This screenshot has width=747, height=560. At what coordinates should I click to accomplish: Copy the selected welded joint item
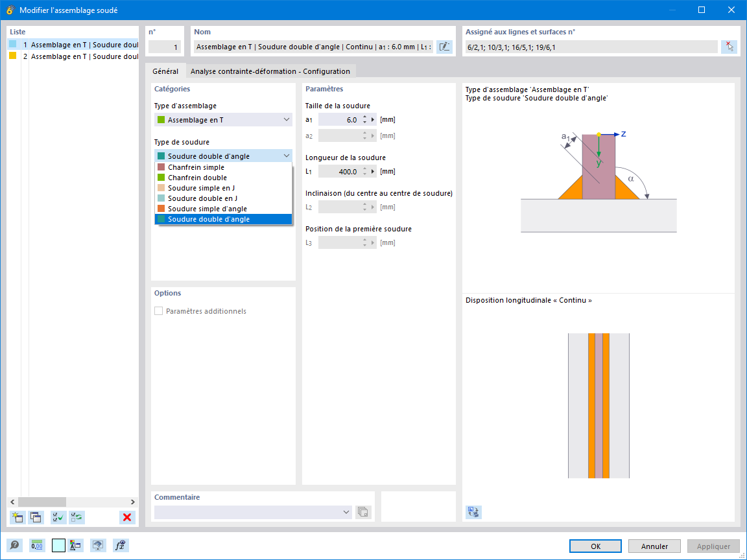point(36,517)
